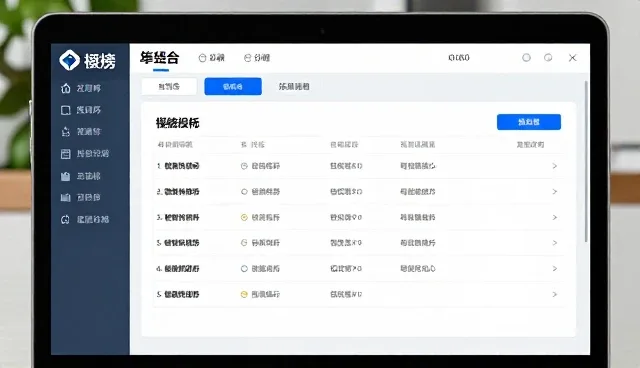Click the first circle icon left of the close X
The image size is (640, 368).
tap(527, 58)
